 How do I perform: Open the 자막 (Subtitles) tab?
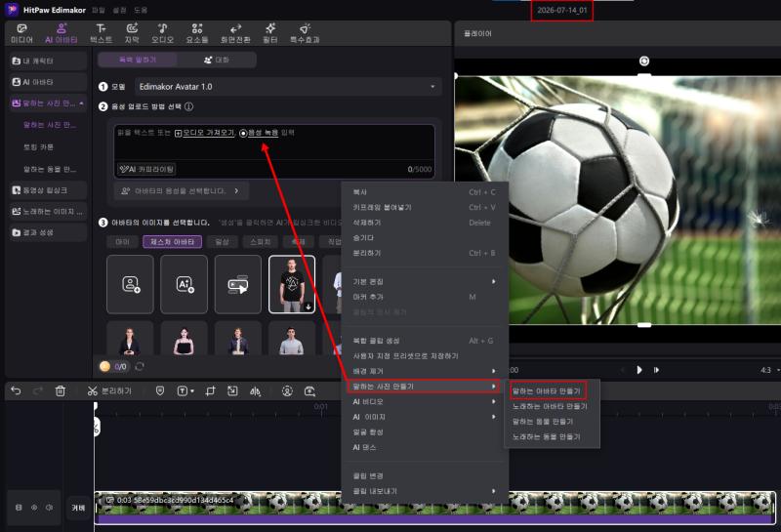coord(132,33)
